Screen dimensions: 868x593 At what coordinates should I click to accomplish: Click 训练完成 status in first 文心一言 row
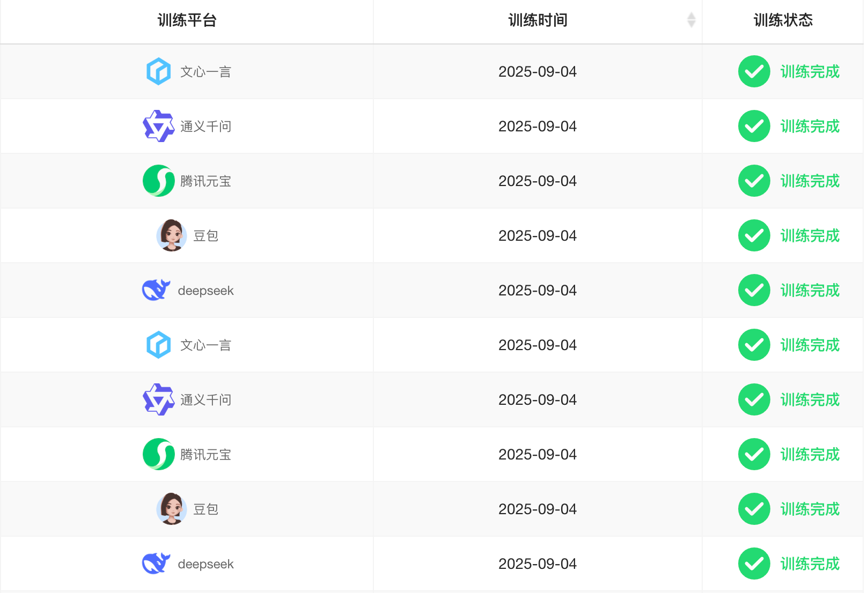(x=810, y=72)
